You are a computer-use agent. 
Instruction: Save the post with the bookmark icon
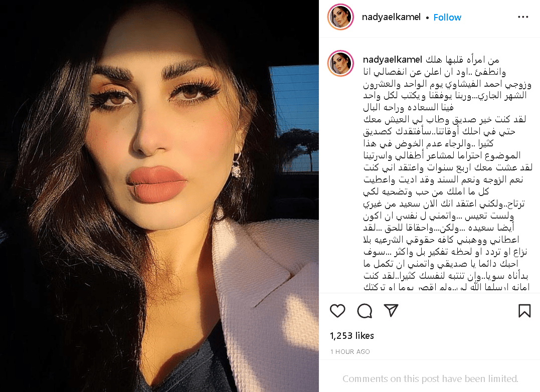(524, 310)
